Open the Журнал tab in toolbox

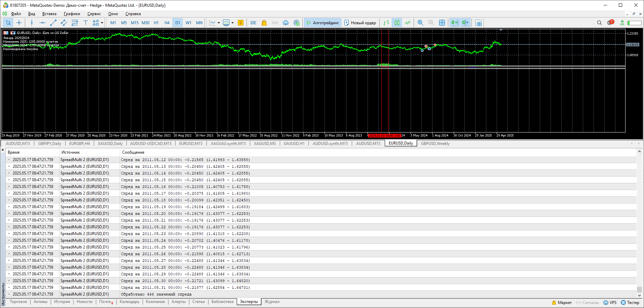tap(272, 302)
